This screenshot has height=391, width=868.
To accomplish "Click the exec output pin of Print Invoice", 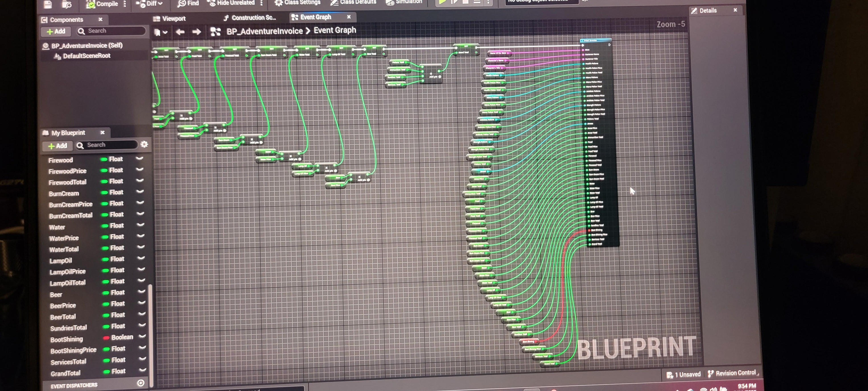I will [x=609, y=44].
